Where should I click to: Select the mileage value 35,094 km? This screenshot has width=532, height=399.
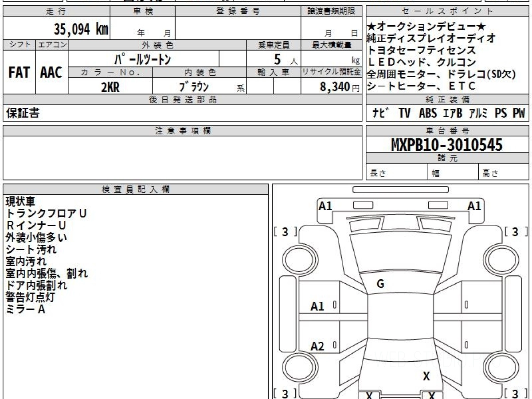(81, 29)
